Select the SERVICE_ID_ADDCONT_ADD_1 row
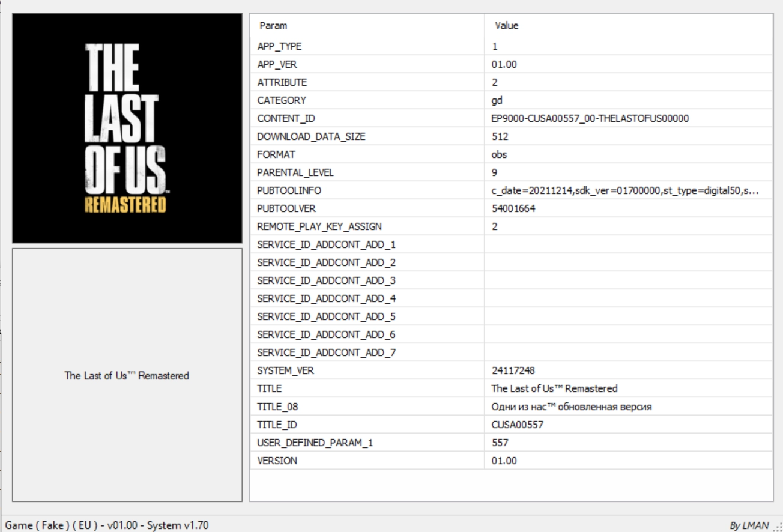Screen dimensions: 783x532 coord(326,244)
